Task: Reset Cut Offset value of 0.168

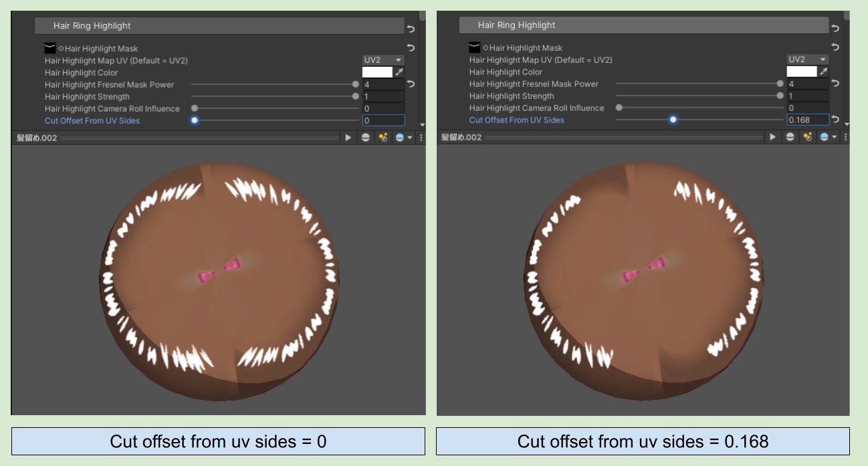Action: [835, 120]
